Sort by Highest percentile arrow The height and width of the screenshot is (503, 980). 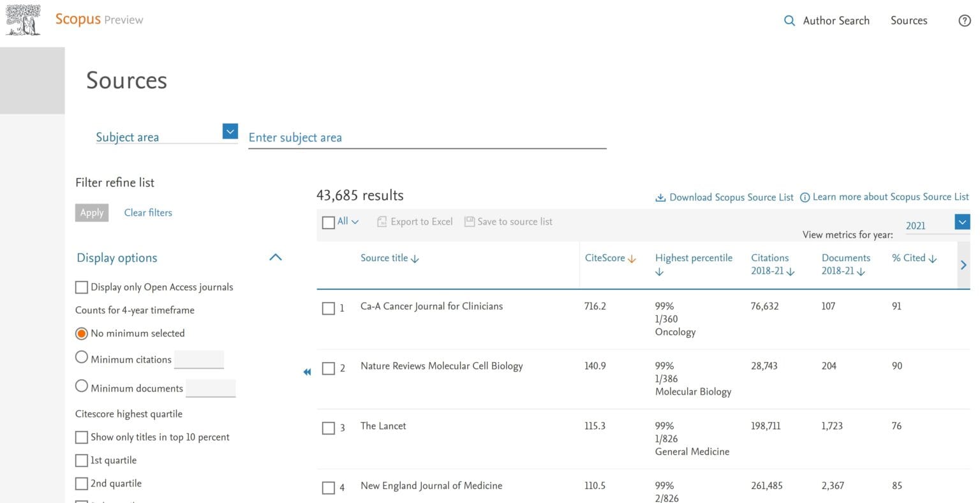pos(660,272)
